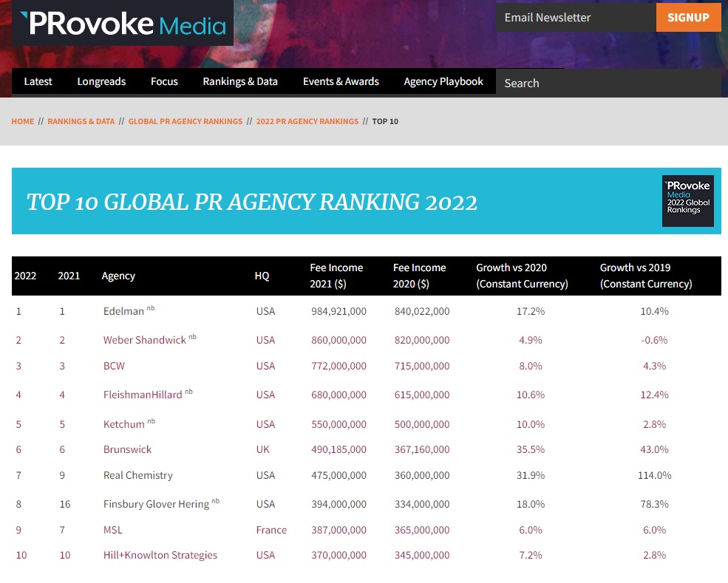Visit the BCW agency page
The height and width of the screenshot is (583, 728).
pos(114,366)
